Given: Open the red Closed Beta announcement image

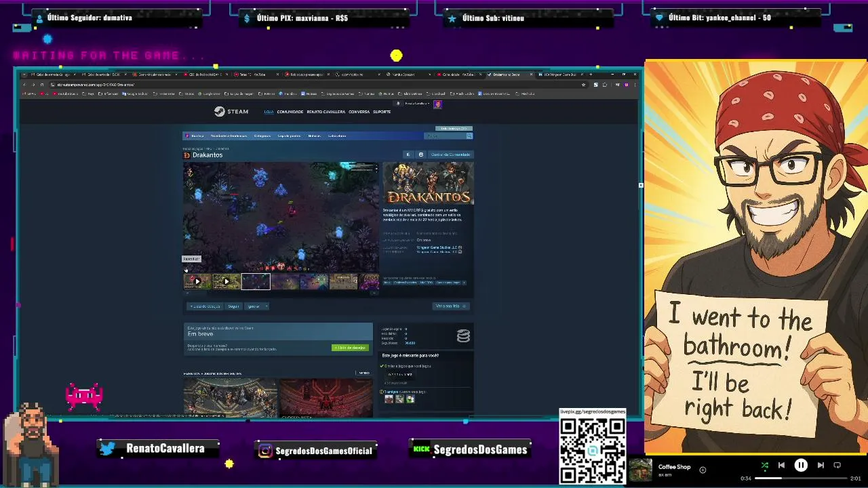Looking at the screenshot, I should click(325, 397).
